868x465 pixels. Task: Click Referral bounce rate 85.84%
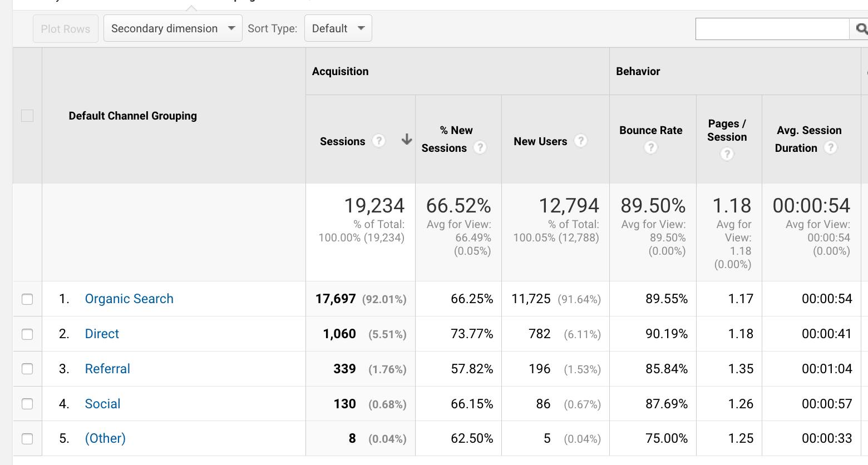coord(667,369)
